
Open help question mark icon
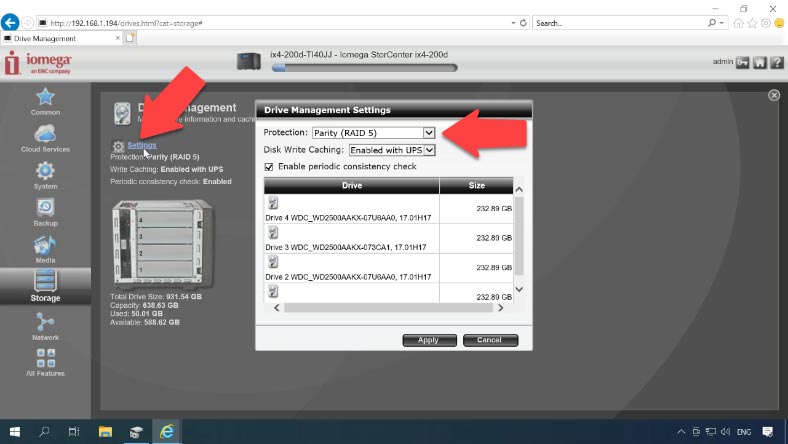click(x=776, y=62)
